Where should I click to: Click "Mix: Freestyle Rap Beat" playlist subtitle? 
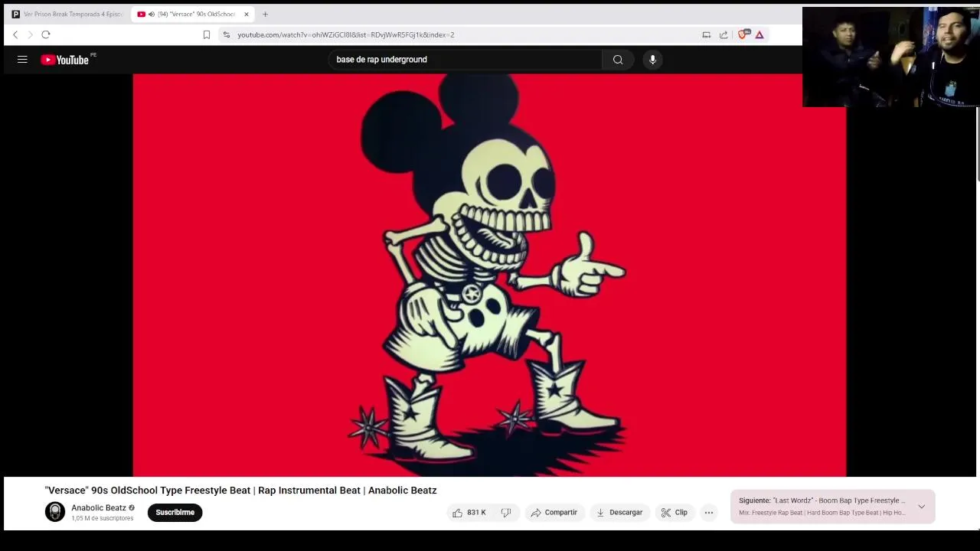click(x=822, y=513)
